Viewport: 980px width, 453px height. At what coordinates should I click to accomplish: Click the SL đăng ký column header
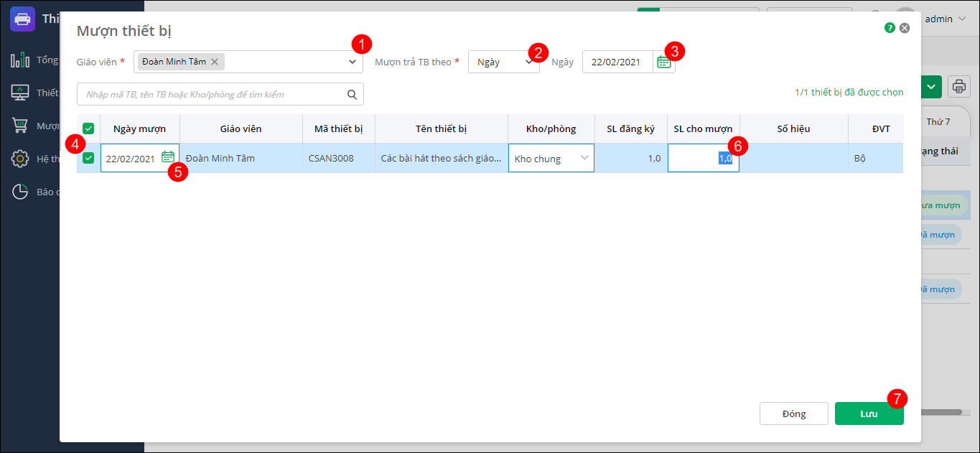point(631,129)
